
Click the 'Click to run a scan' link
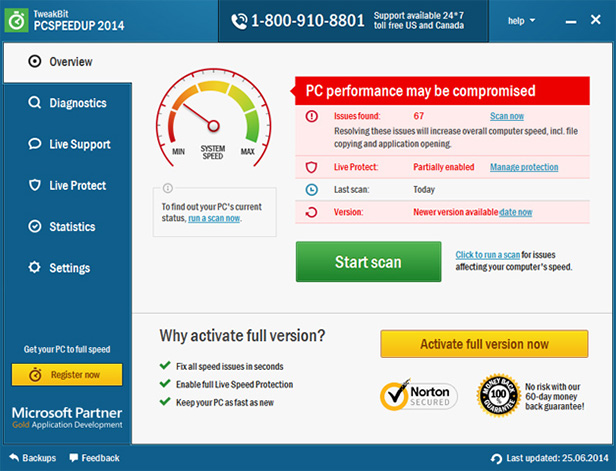point(488,255)
